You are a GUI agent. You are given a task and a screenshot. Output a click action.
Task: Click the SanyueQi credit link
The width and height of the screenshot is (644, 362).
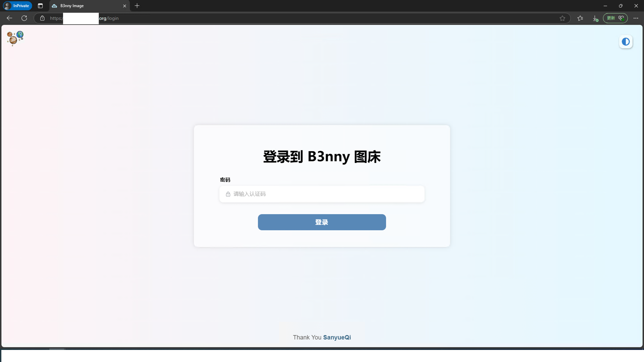click(x=337, y=337)
